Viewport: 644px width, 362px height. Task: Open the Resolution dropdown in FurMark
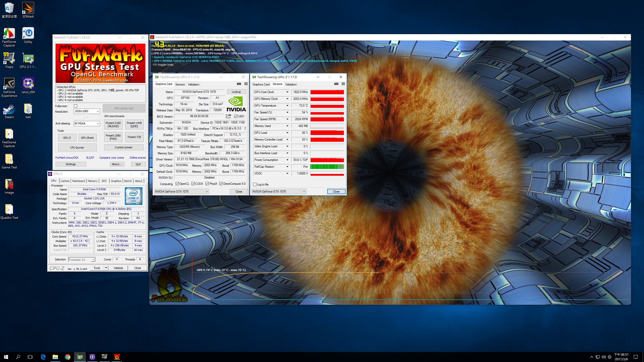[x=87, y=111]
